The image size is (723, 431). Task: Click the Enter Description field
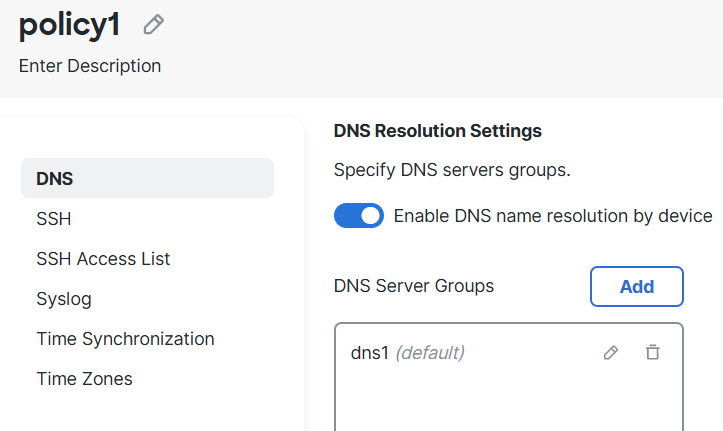click(90, 67)
